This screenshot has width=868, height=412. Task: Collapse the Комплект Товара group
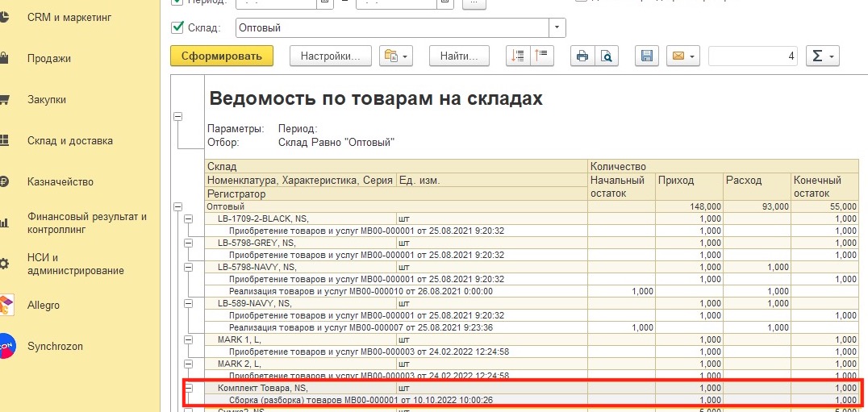(x=188, y=388)
